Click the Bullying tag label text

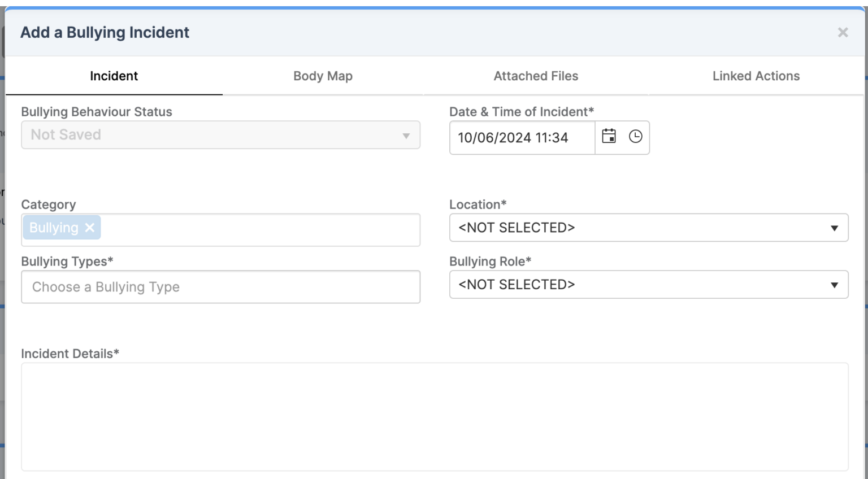tap(54, 228)
